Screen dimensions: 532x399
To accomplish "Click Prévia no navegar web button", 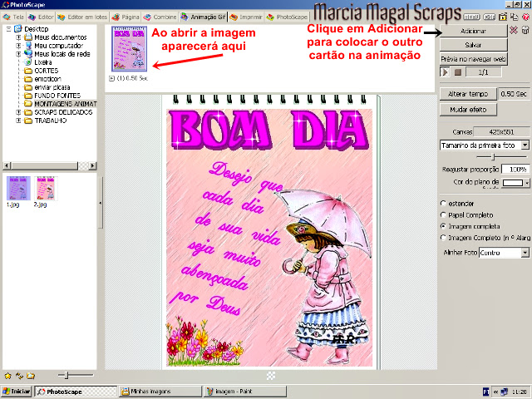I will point(473,59).
